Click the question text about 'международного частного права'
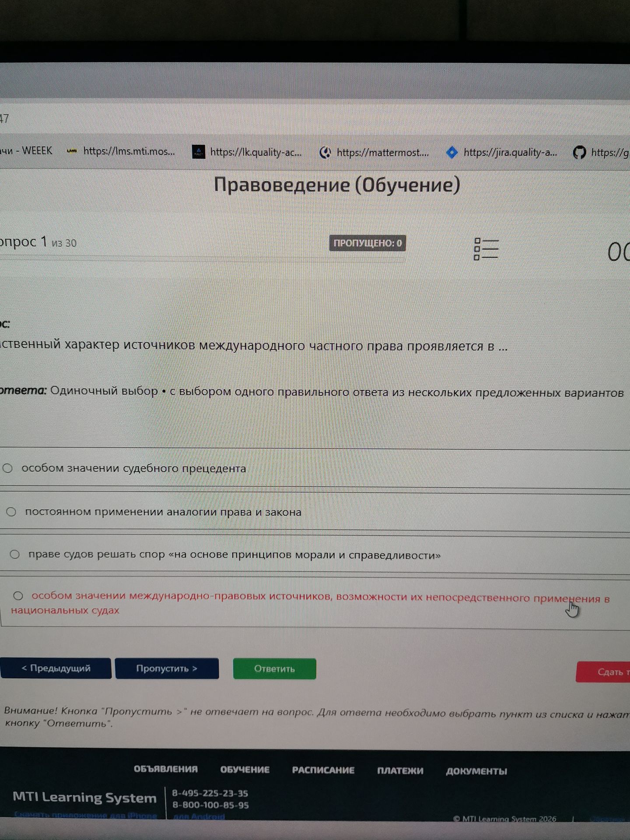The height and width of the screenshot is (840, 630). [254, 346]
